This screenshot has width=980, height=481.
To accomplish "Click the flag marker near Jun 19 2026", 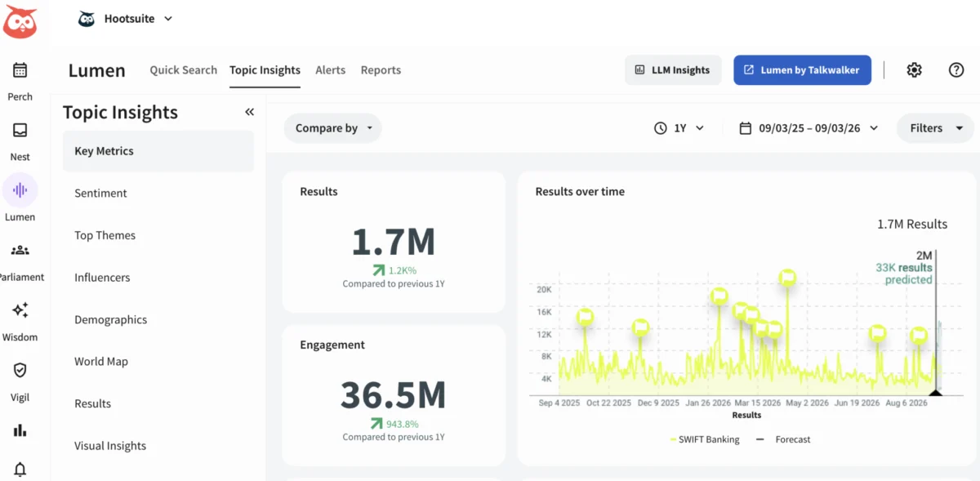I will [877, 333].
